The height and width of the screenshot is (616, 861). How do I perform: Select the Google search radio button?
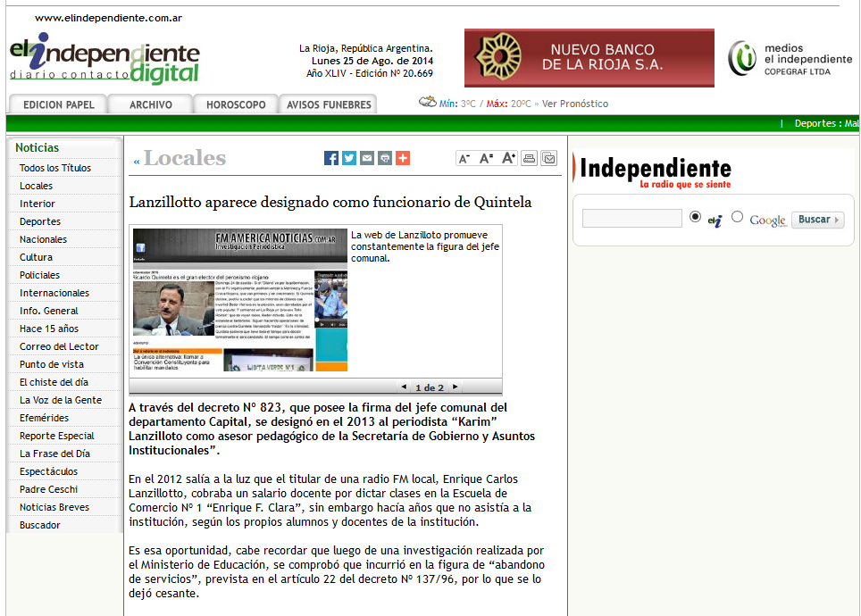[737, 217]
